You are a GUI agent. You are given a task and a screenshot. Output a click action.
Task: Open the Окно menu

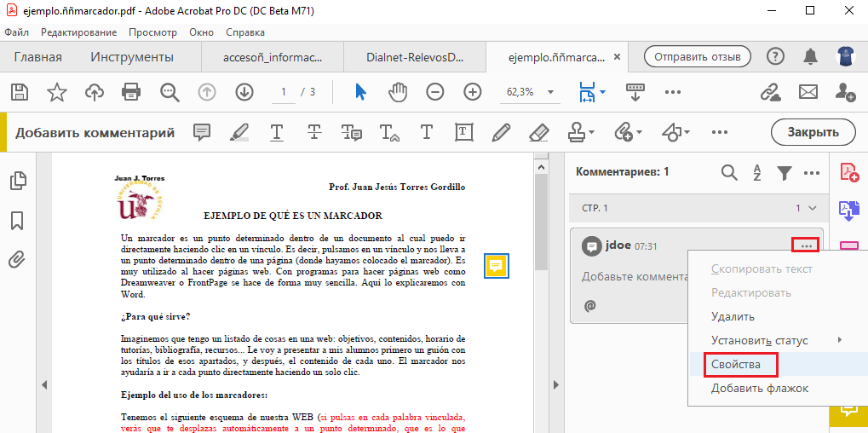coord(202,32)
